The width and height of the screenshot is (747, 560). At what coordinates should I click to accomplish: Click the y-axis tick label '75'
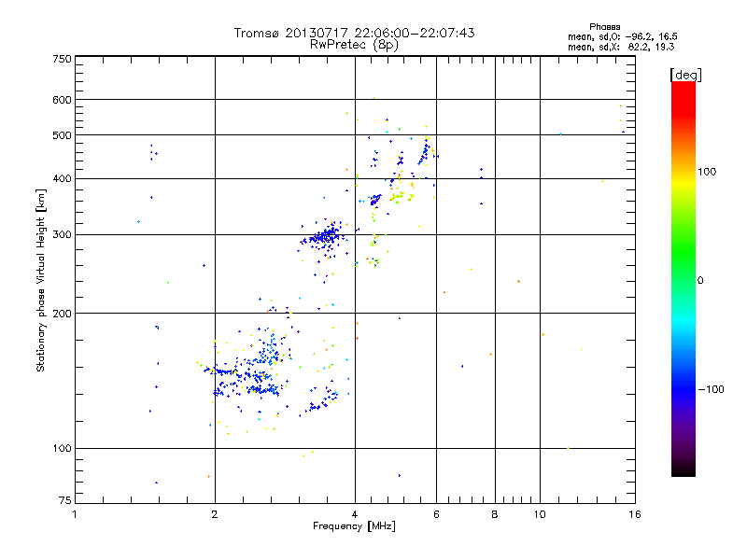click(65, 500)
